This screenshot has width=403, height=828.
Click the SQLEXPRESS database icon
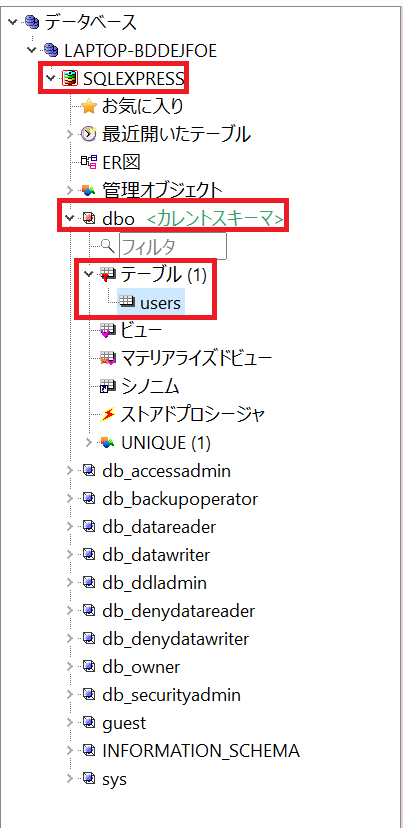(69, 79)
